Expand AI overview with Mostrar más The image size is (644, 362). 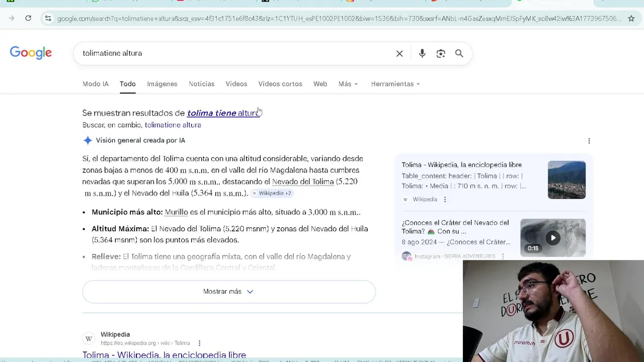229,292
